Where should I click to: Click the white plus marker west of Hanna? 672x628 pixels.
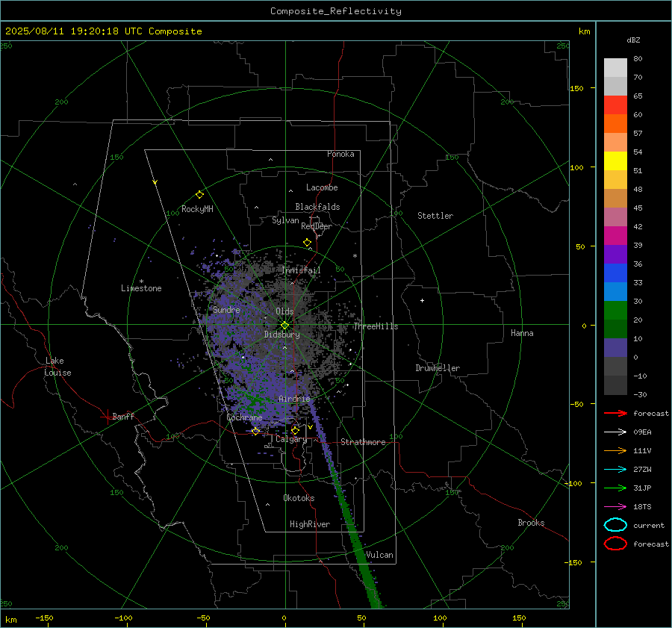click(x=422, y=300)
